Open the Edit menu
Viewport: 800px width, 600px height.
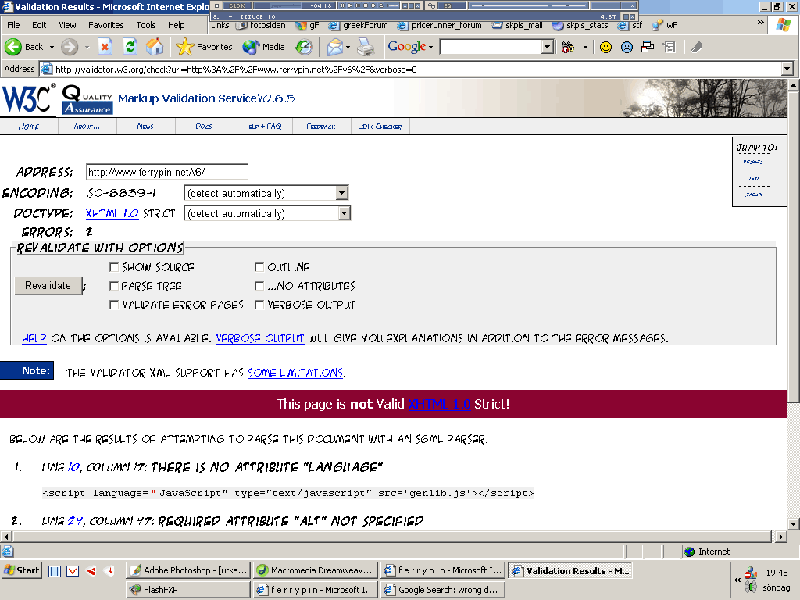39,25
